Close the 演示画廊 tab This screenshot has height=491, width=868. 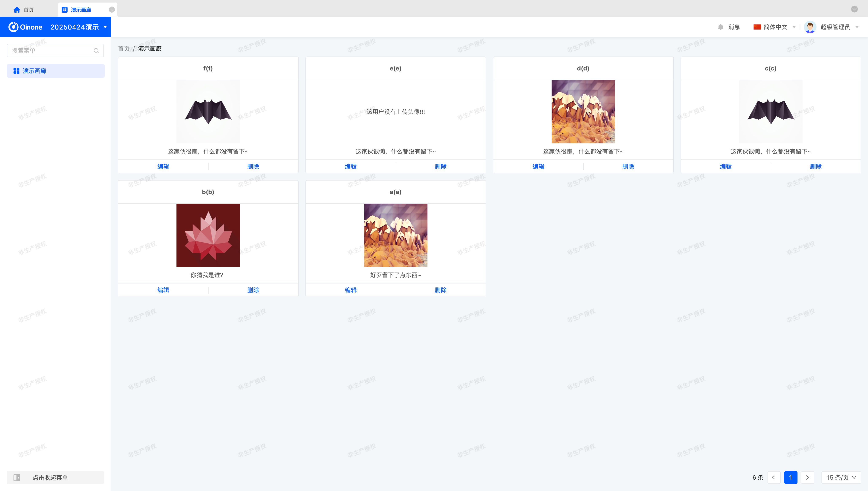coord(112,10)
